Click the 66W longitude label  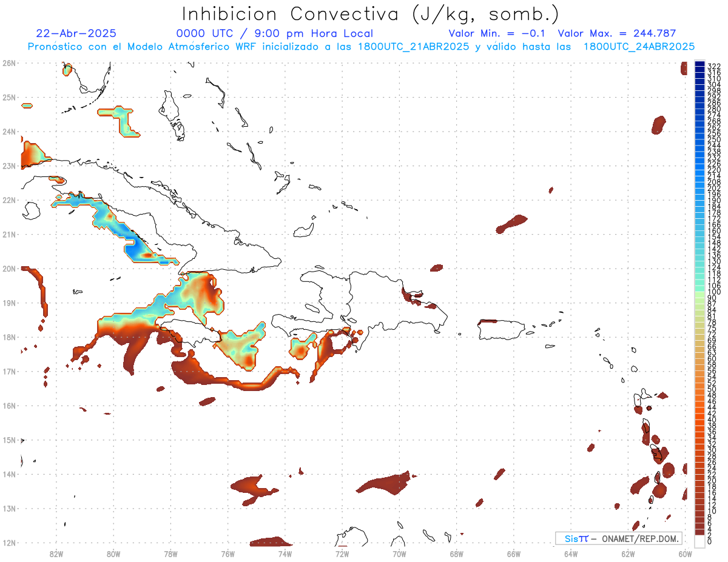click(513, 554)
